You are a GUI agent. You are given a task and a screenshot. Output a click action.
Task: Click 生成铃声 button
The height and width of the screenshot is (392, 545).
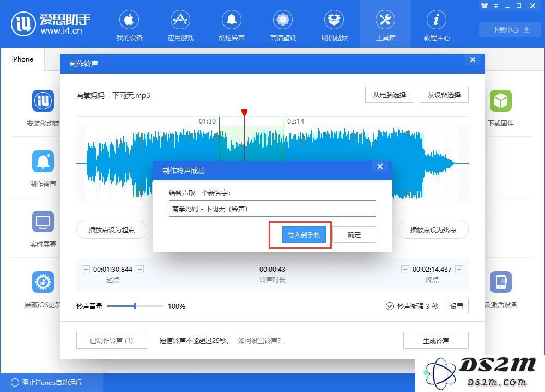pos(436,340)
